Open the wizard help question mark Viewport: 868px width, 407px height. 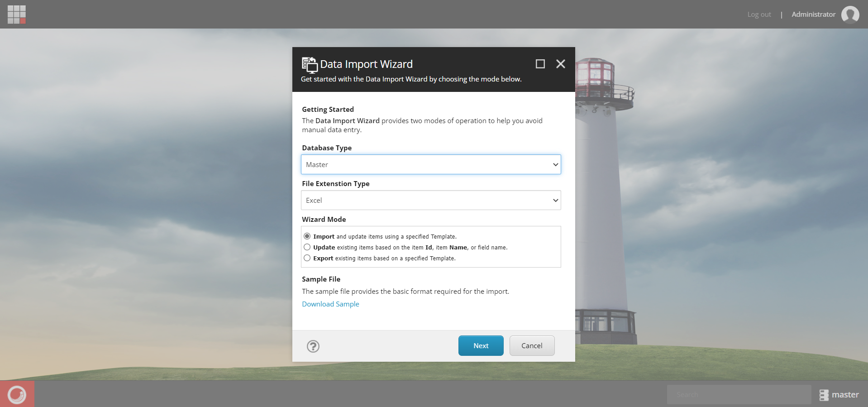(x=313, y=346)
